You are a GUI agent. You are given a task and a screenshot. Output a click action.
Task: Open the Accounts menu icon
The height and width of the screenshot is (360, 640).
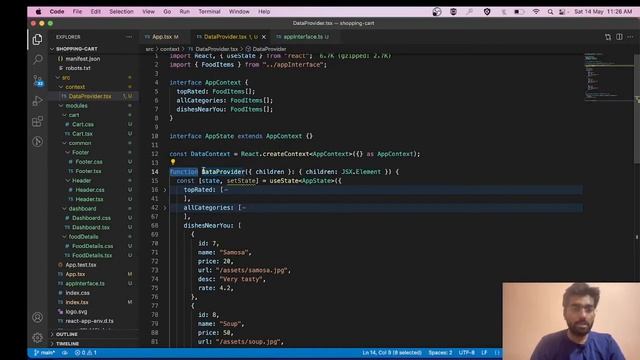point(38,317)
